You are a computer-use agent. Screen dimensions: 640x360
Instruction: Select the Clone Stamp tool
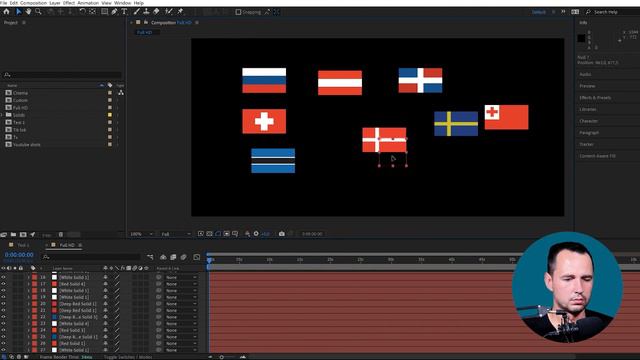click(146, 12)
